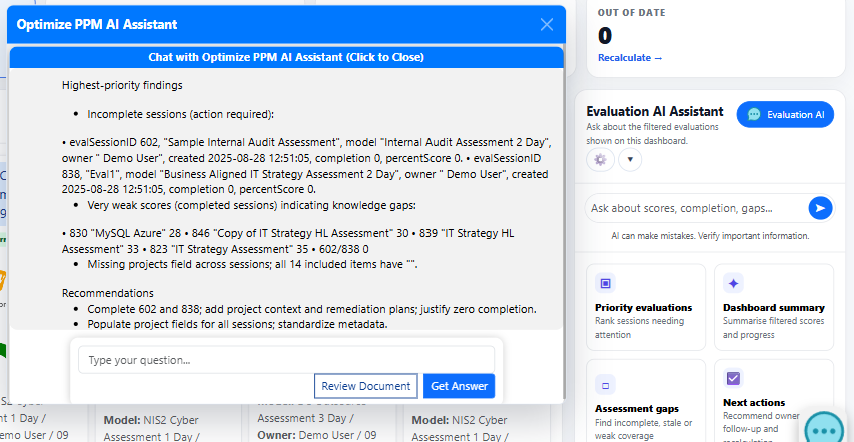This screenshot has width=854, height=442.
Task: Click the Review Document button
Action: (x=365, y=386)
